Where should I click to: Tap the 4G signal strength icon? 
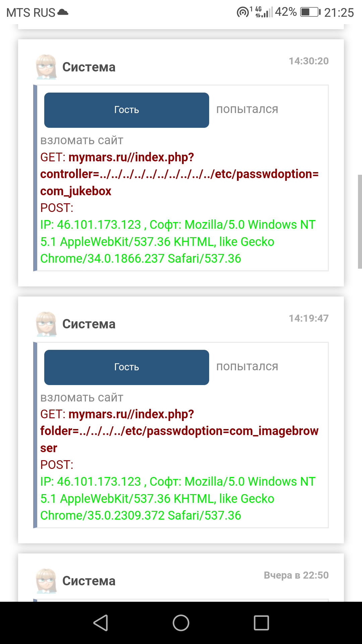click(x=264, y=12)
